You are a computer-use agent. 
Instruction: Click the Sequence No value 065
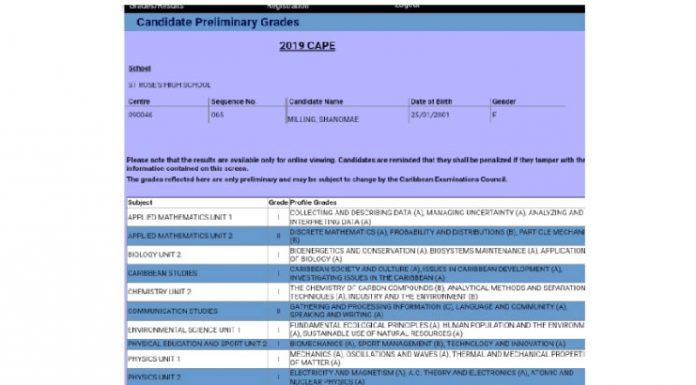click(x=218, y=115)
